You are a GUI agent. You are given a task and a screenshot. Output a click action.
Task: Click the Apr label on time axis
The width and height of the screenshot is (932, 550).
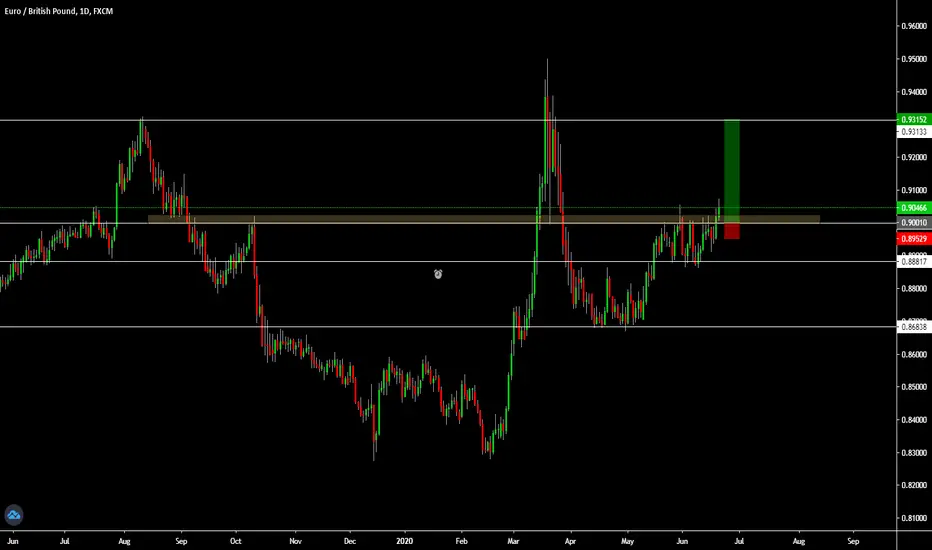(570, 541)
